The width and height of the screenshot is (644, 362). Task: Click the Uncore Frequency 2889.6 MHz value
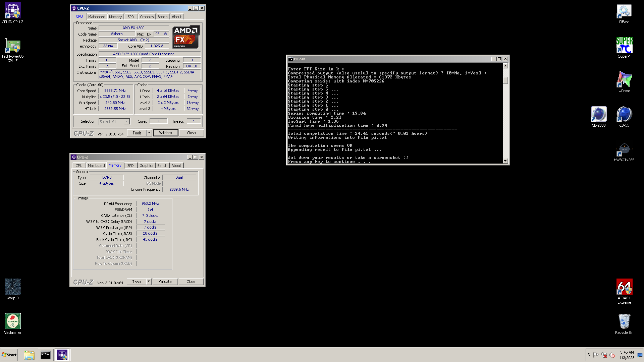tap(179, 189)
